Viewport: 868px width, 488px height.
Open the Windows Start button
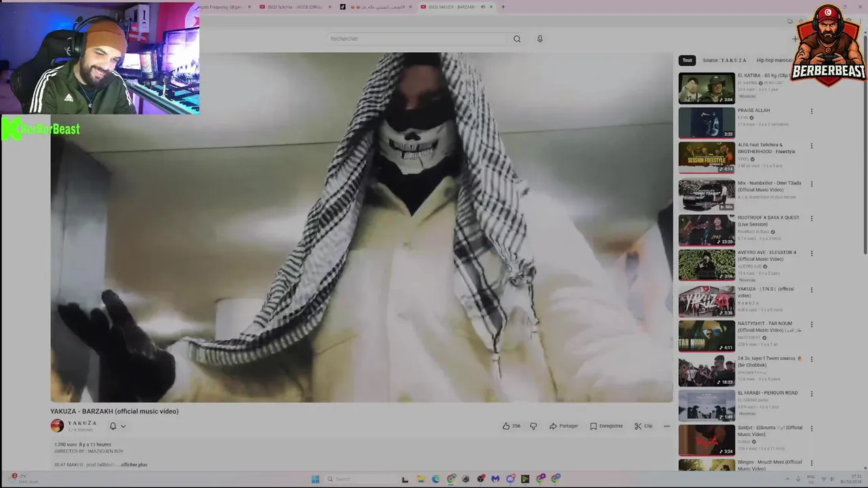point(315,479)
